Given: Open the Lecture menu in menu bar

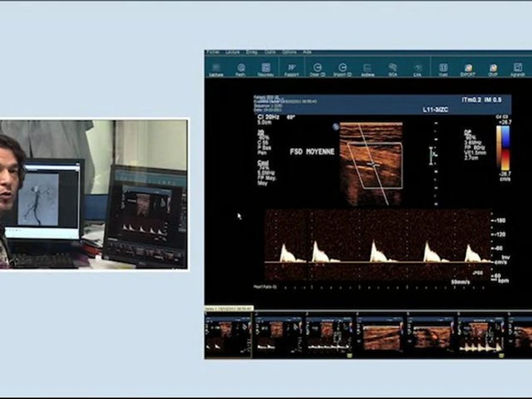Looking at the screenshot, I should coord(232,52).
